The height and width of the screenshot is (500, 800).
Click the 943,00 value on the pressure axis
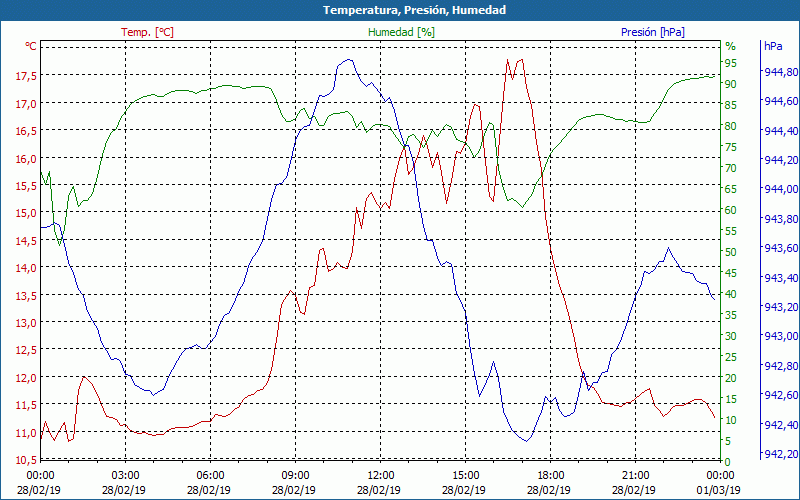coord(781,336)
